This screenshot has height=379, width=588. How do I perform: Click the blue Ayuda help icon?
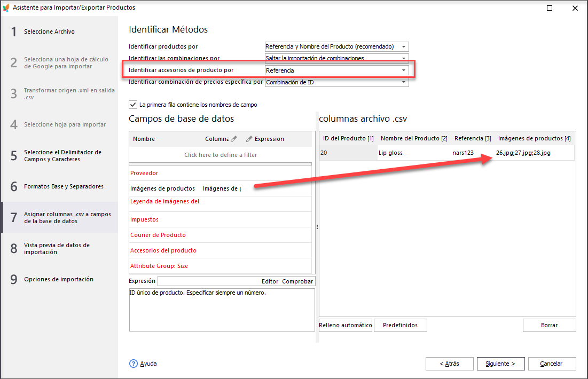[x=134, y=364]
